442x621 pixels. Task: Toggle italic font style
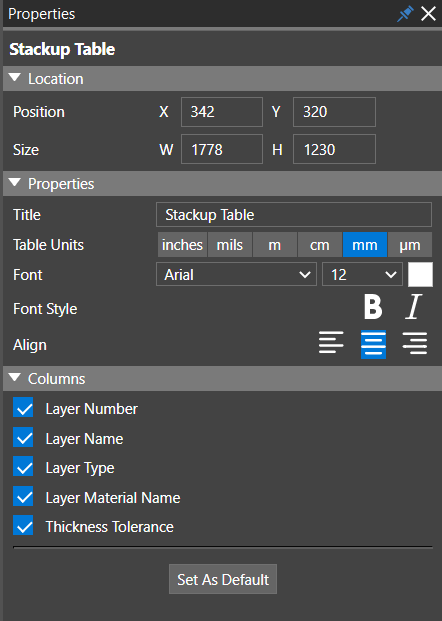click(414, 307)
